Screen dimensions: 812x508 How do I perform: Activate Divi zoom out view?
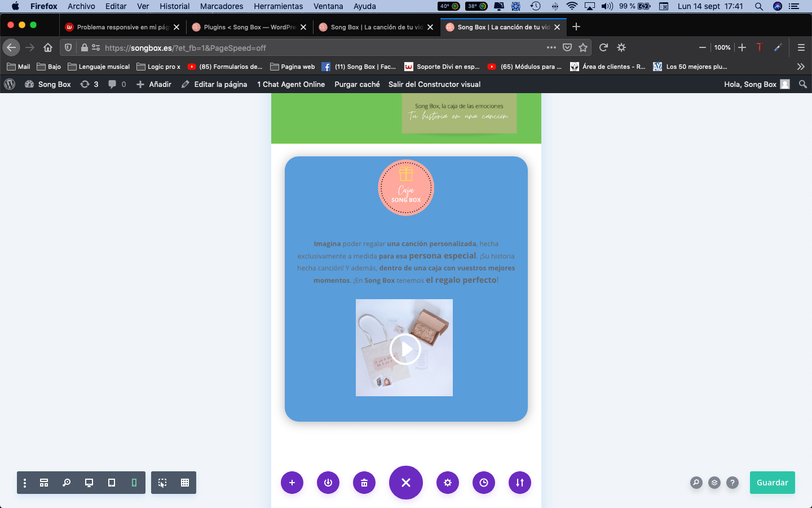click(x=67, y=483)
